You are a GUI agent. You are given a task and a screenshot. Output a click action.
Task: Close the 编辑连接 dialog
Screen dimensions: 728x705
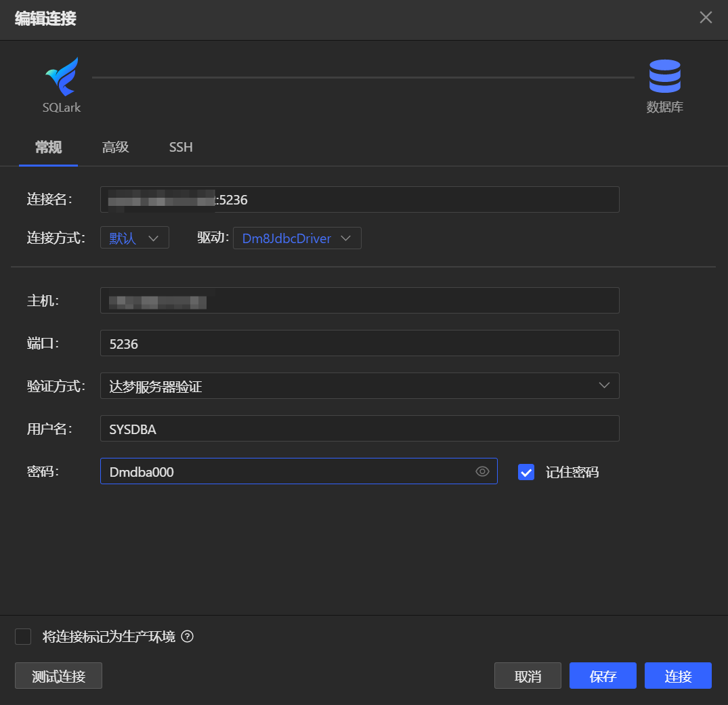click(x=706, y=18)
